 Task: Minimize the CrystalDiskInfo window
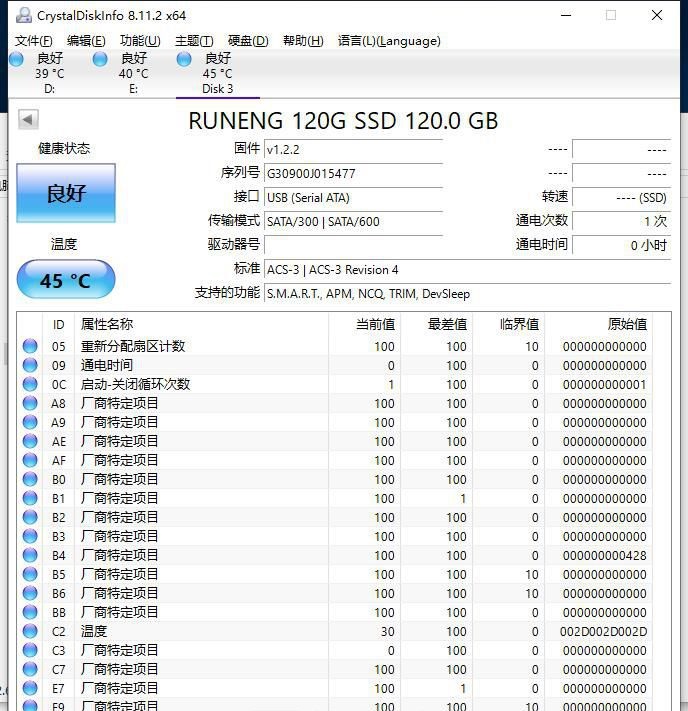[566, 15]
